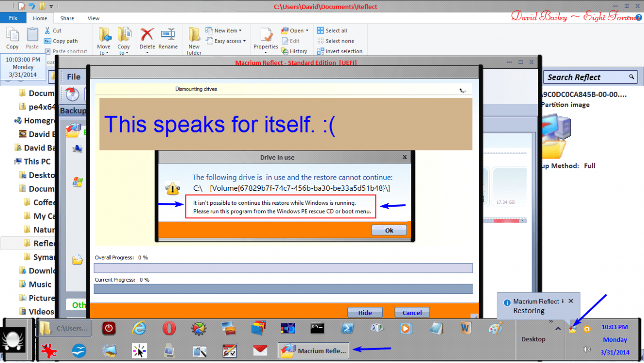The image size is (644, 363).
Task: Click the red power button taskbar icon
Action: click(x=109, y=328)
